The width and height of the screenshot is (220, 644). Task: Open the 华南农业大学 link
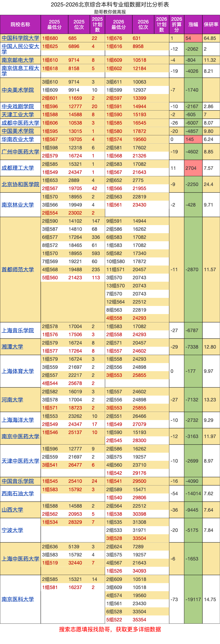pyautogui.click(x=18, y=139)
